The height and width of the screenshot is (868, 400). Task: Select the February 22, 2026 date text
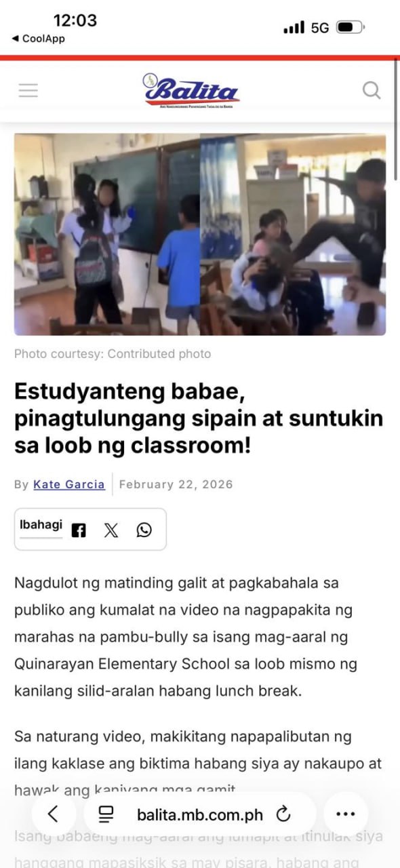tap(176, 484)
